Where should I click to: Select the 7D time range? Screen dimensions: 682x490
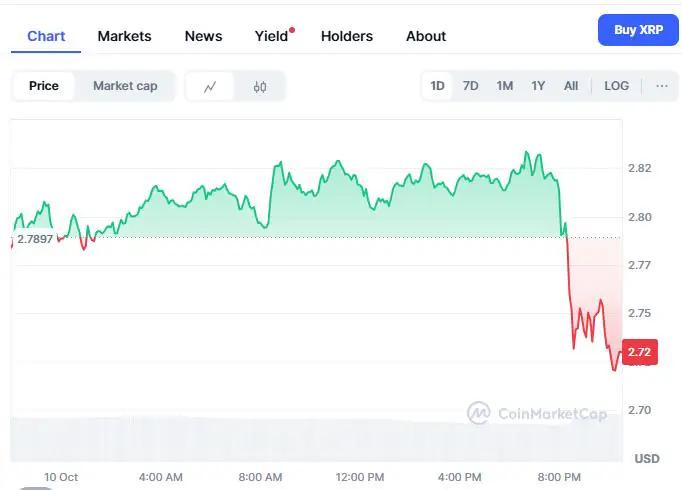click(470, 86)
